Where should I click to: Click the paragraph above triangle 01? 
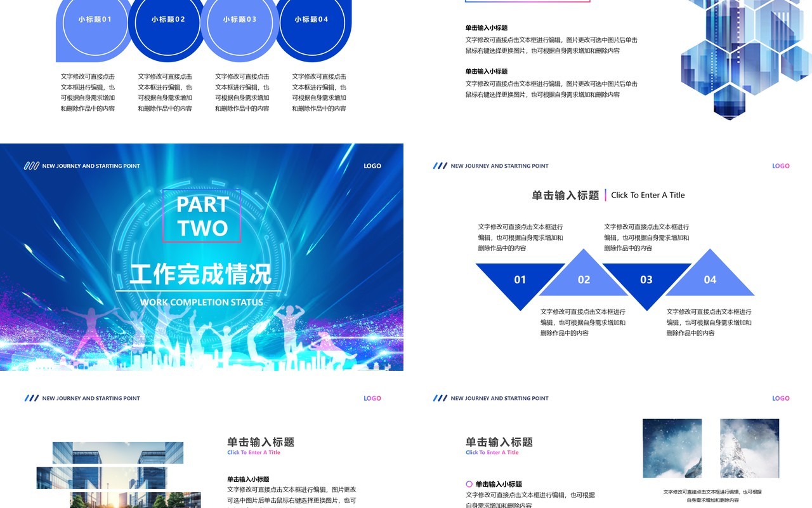[521, 237]
